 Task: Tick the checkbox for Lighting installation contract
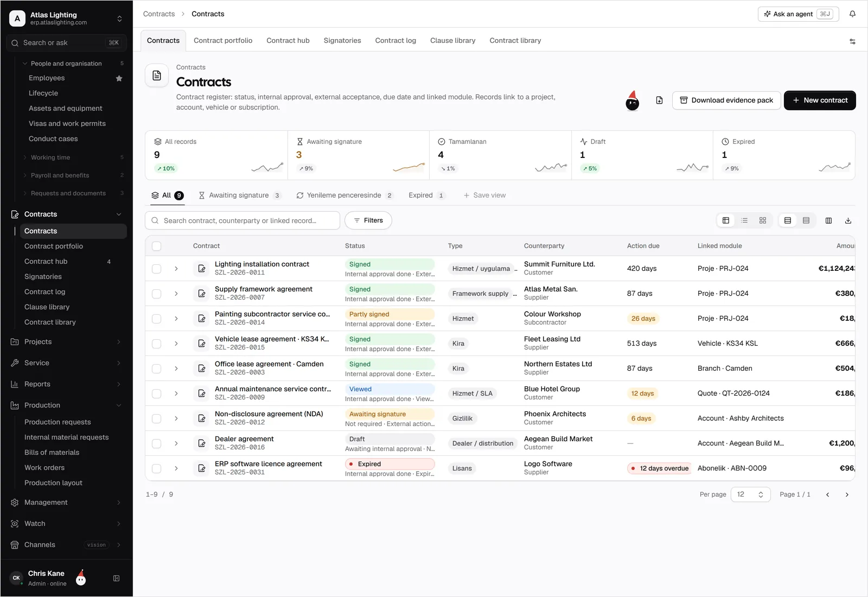[x=157, y=269]
